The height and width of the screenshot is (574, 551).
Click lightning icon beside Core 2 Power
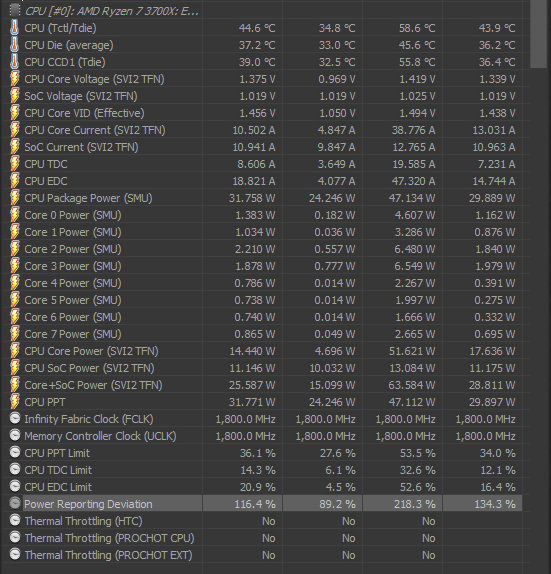[15, 249]
